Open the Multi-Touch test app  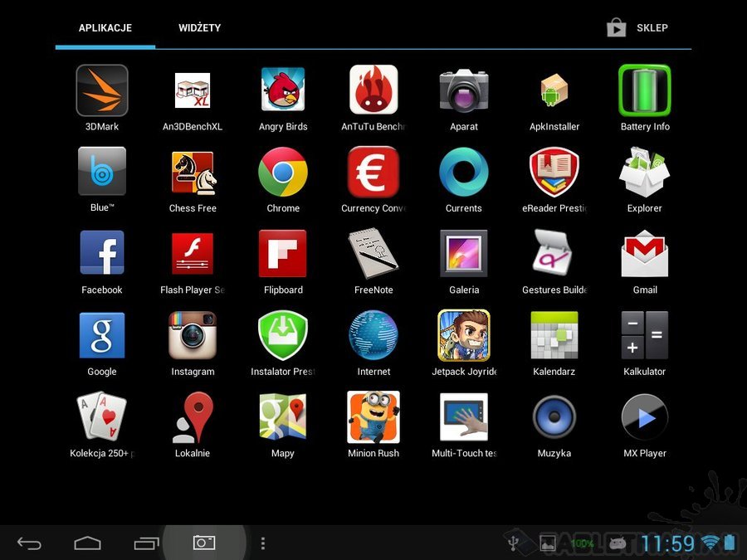pos(464,417)
